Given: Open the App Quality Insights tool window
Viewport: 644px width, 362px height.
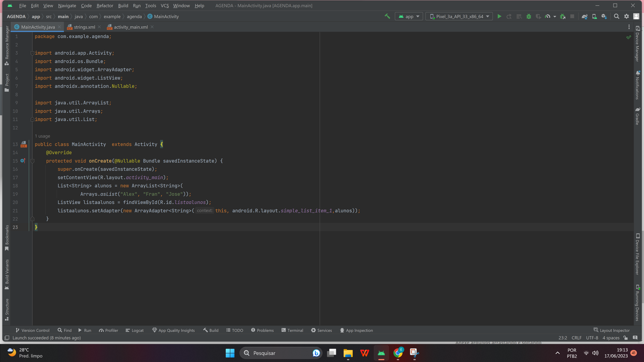Looking at the screenshot, I should [174, 330].
